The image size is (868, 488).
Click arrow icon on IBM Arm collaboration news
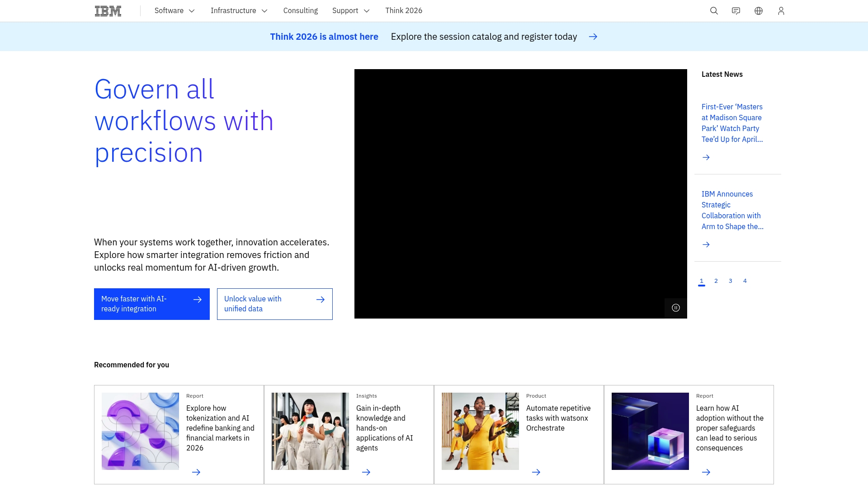point(706,244)
